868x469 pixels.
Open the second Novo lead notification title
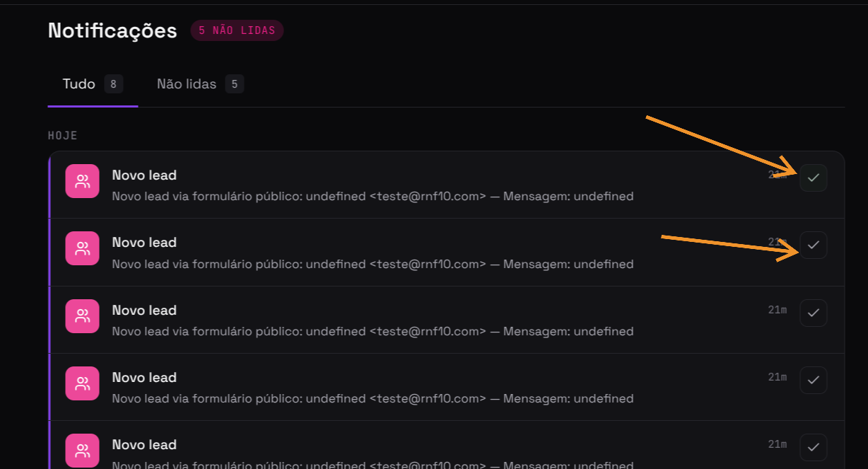pyautogui.click(x=144, y=242)
